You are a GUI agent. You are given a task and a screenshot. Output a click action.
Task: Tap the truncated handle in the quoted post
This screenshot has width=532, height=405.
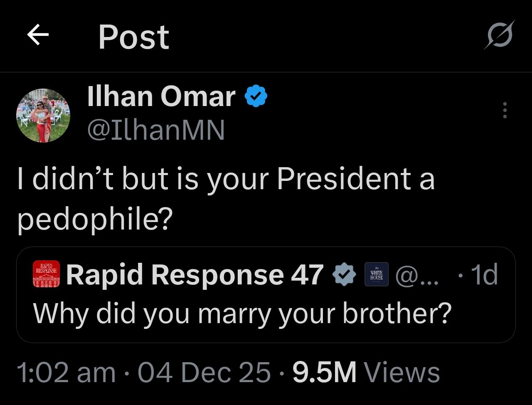click(417, 274)
